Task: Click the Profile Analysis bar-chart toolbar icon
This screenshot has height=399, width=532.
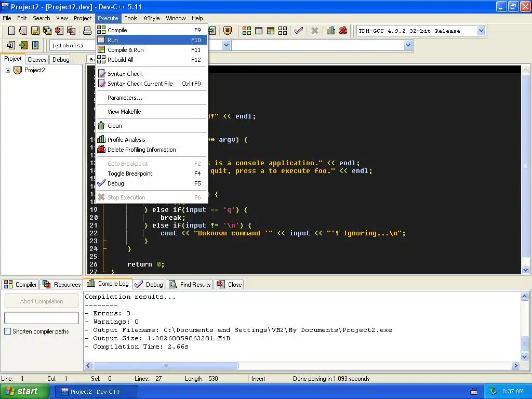Action: point(331,31)
